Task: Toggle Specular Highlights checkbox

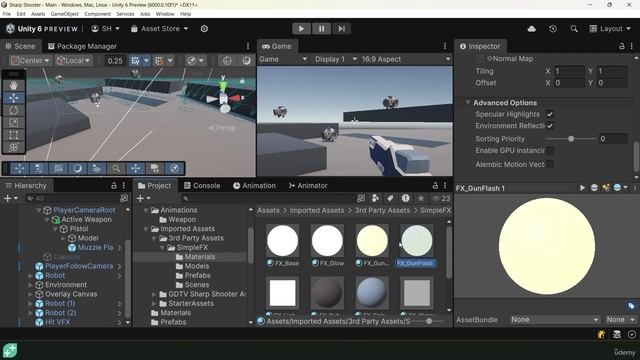Action: 550,114
